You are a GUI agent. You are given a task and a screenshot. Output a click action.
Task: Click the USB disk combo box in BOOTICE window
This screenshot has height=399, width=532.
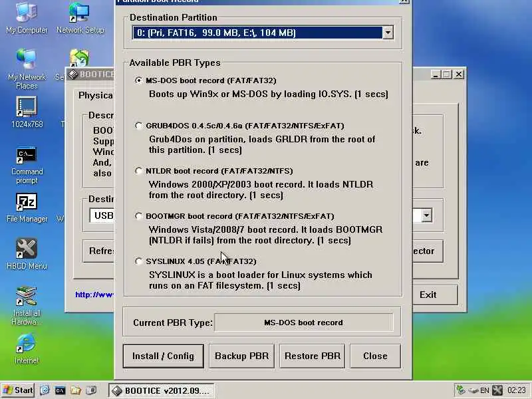tap(102, 215)
